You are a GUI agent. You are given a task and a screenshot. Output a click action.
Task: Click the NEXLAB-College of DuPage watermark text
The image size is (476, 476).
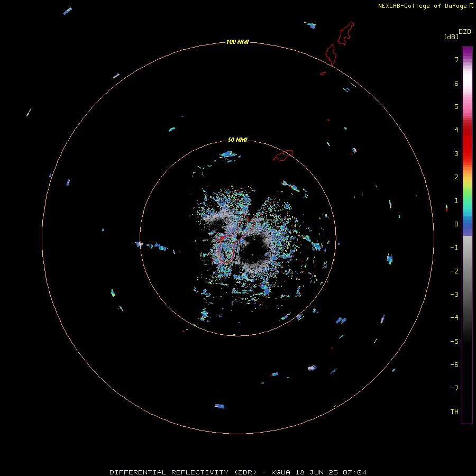[x=425, y=6]
